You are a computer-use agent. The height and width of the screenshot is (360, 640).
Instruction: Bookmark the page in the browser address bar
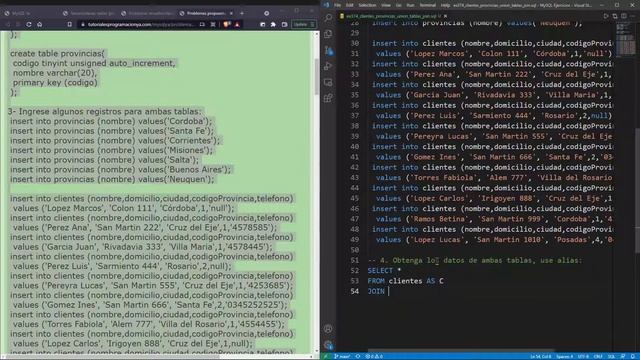[x=69, y=24]
